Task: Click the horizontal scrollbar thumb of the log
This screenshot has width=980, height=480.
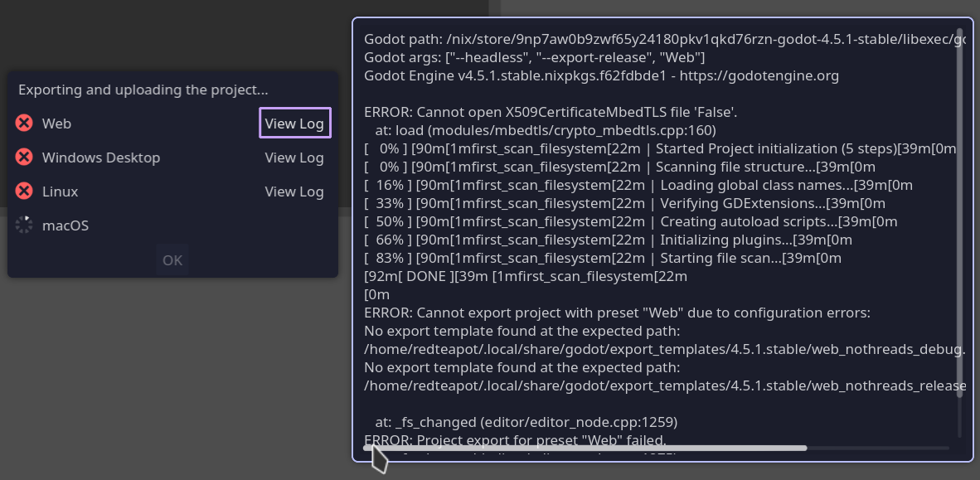Action: point(585,448)
